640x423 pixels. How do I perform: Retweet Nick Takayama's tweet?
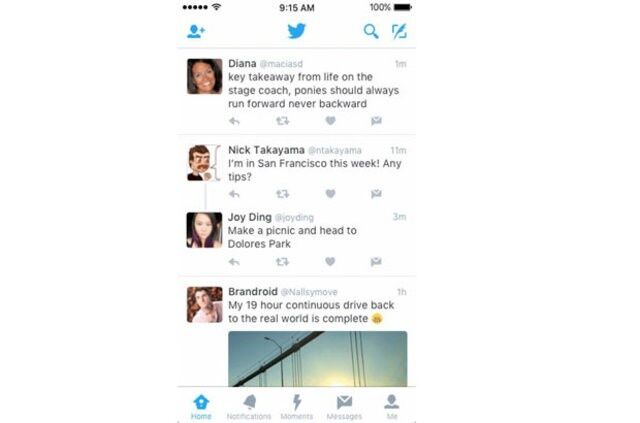pos(282,194)
